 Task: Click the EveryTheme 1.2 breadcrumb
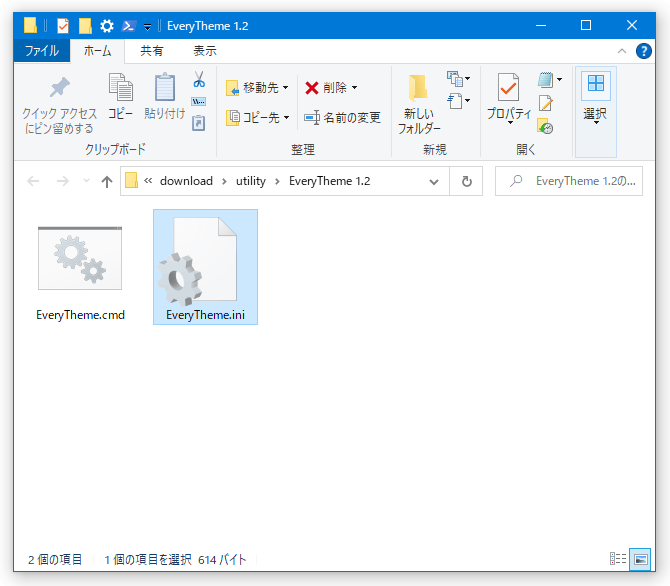point(329,181)
